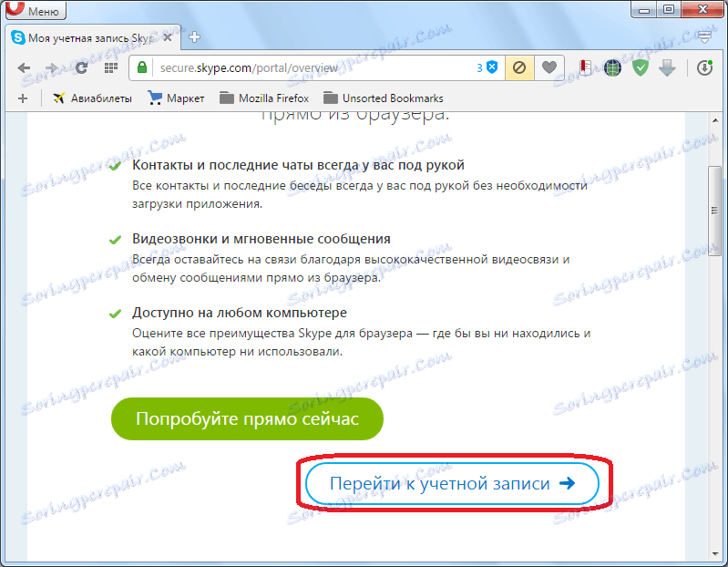The image size is (728, 567).
Task: Maximize the Opera window
Action: [668, 10]
